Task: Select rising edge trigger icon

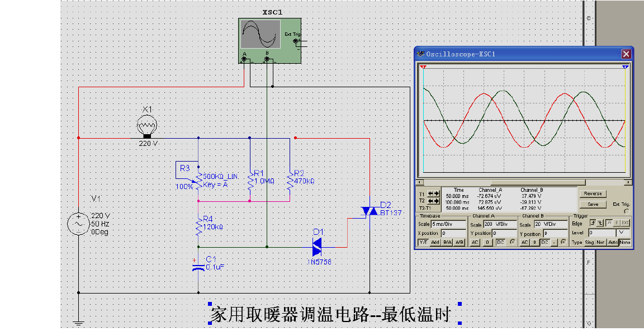Action: [593, 223]
